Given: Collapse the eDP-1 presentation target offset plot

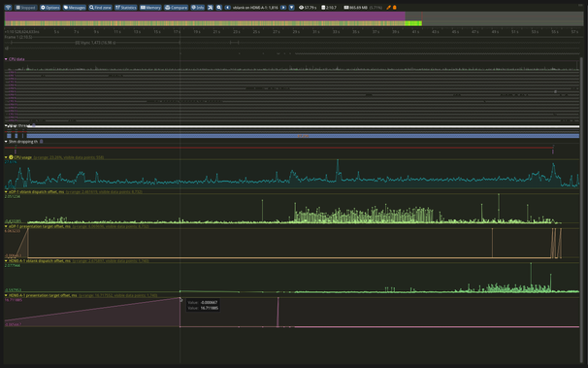Looking at the screenshot, I should click(x=6, y=226).
